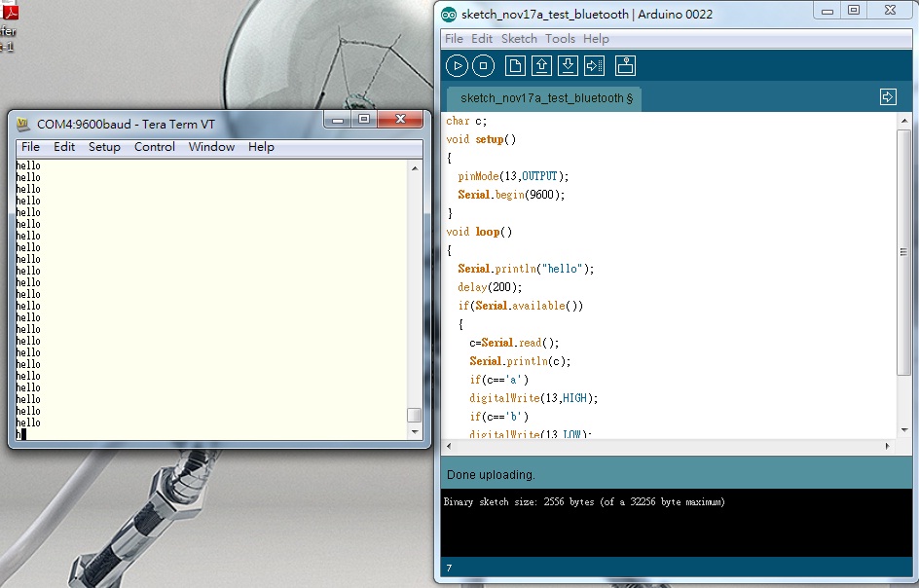This screenshot has width=919, height=588.
Task: Minimize the Tera Term window
Action: pos(338,119)
